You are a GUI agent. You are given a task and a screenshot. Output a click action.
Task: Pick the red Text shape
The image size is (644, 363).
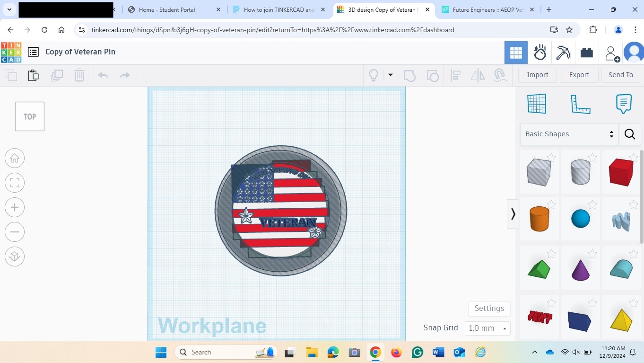coord(540,317)
